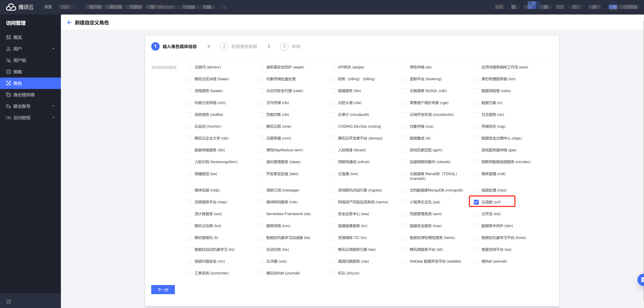Check the 对象存储 (cos) checkbox

[x=405, y=126]
